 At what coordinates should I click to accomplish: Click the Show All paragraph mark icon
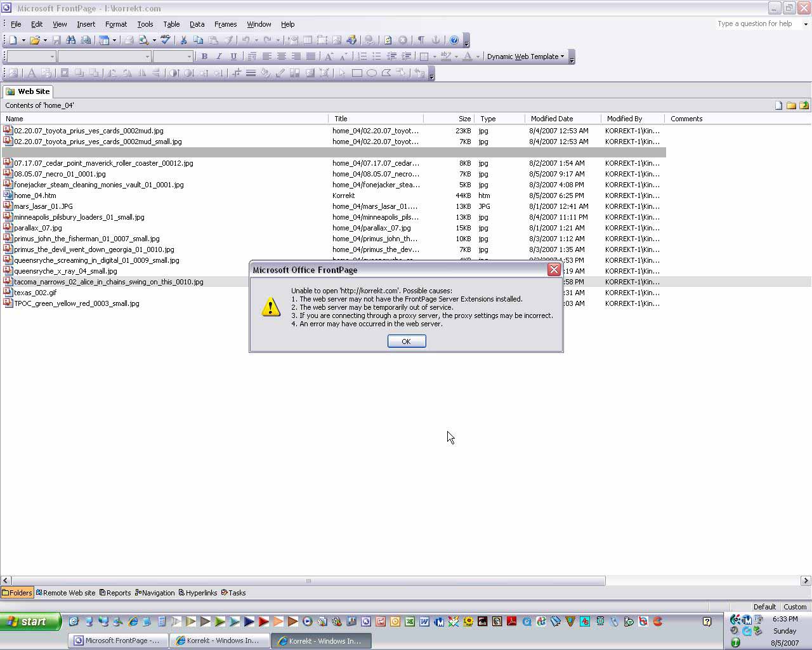pyautogui.click(x=421, y=40)
